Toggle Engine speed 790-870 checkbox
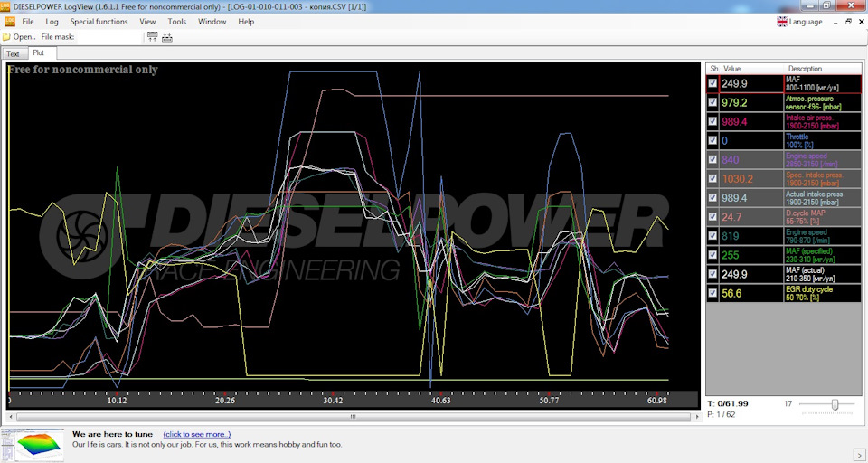The height and width of the screenshot is (463, 868). point(713,236)
